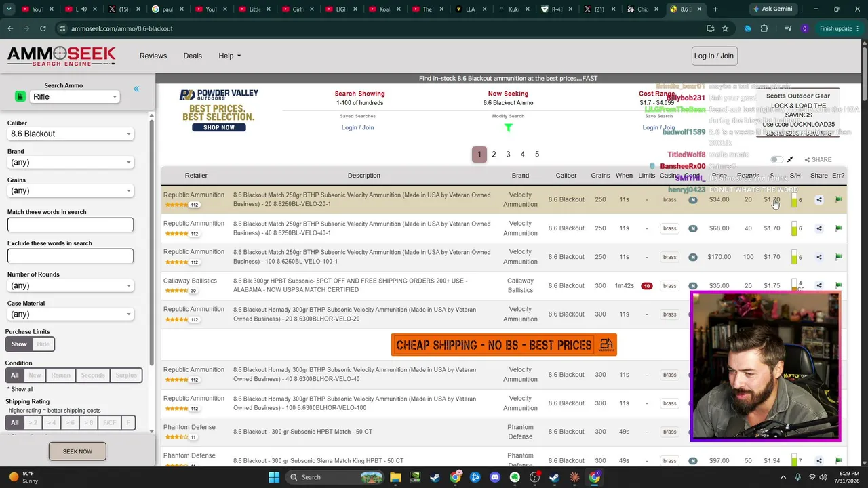Go to results page 3
The image size is (868, 488).
click(x=508, y=155)
